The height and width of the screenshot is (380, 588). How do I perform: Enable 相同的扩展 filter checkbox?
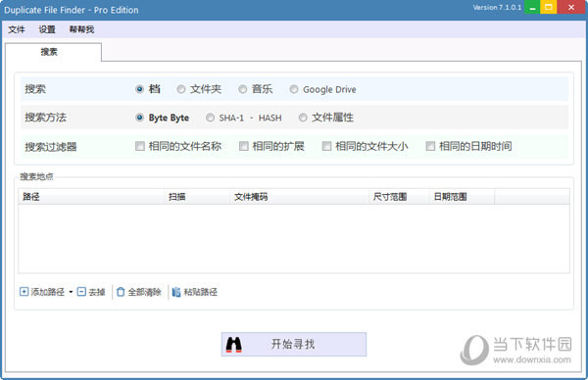coord(244,146)
